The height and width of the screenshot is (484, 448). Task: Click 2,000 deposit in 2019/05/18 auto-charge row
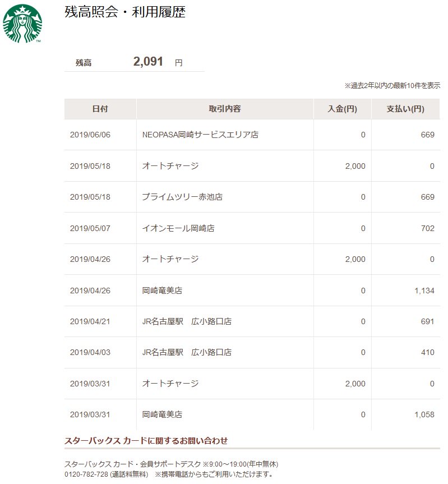(x=355, y=166)
